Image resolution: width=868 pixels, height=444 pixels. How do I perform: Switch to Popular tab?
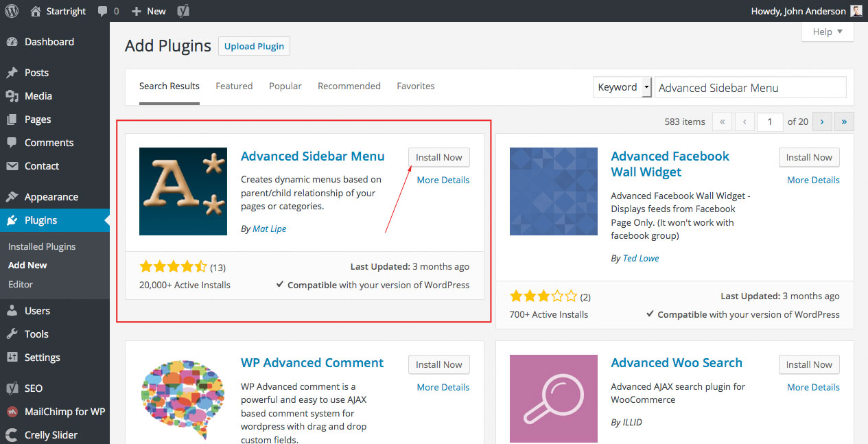285,86
